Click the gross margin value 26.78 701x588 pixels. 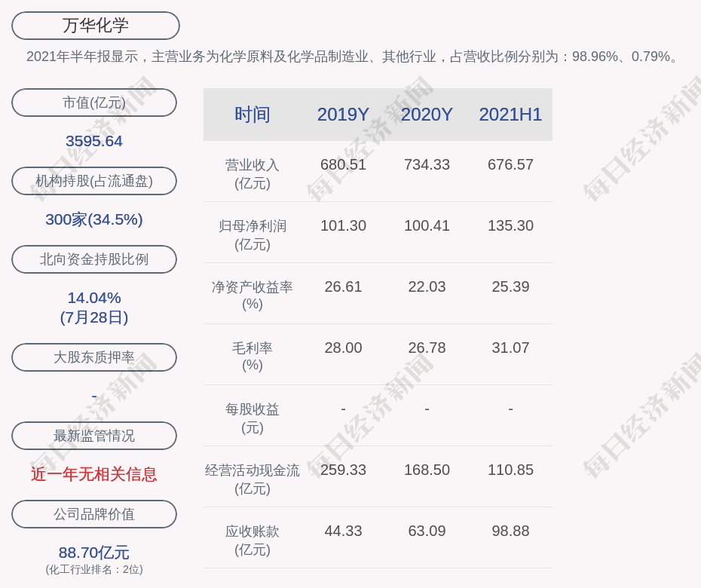(x=427, y=348)
